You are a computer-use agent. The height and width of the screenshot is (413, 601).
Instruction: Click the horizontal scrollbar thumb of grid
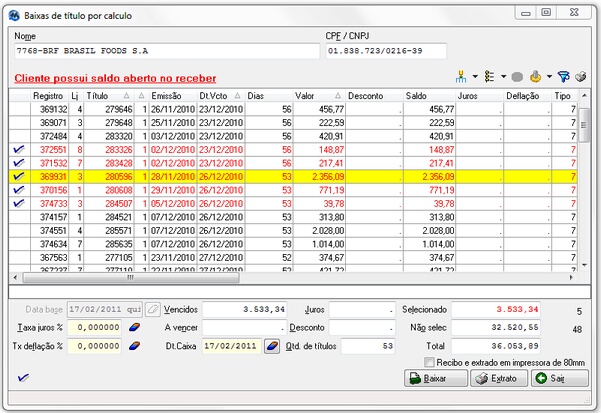(x=131, y=277)
